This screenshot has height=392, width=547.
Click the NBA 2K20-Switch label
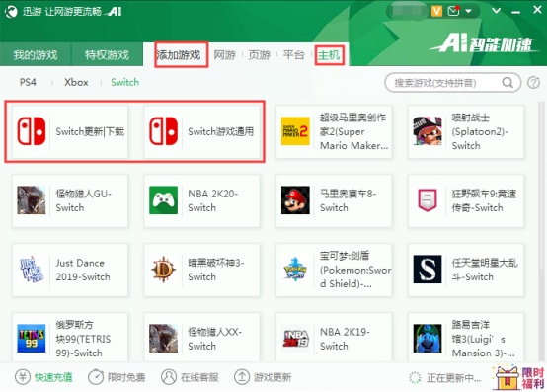point(212,200)
